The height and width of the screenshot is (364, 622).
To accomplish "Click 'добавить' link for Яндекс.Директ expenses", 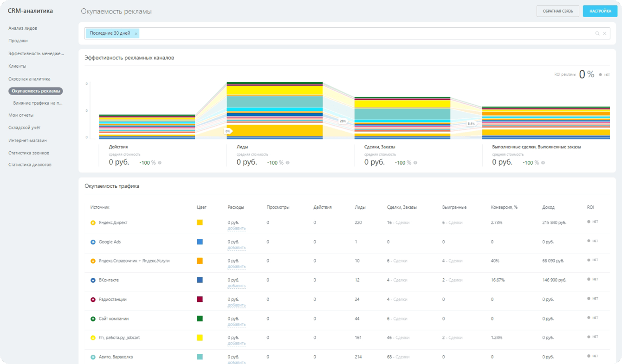I will 236,229.
